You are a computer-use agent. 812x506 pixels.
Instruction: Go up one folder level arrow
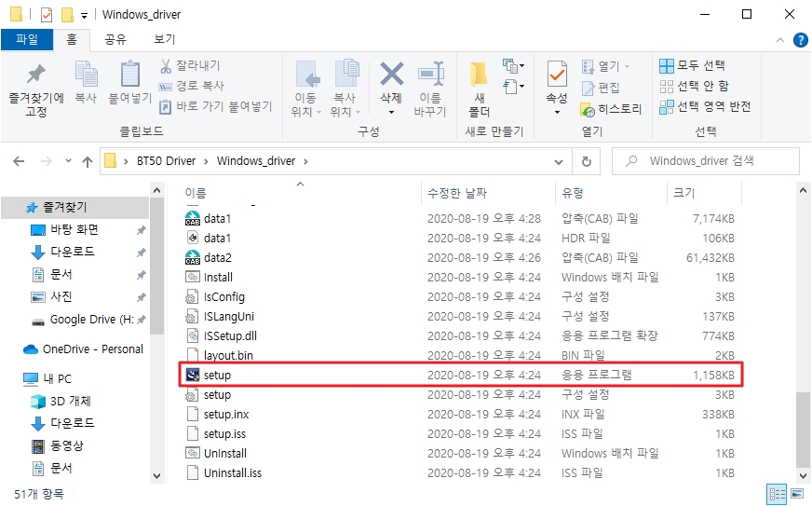(88, 162)
